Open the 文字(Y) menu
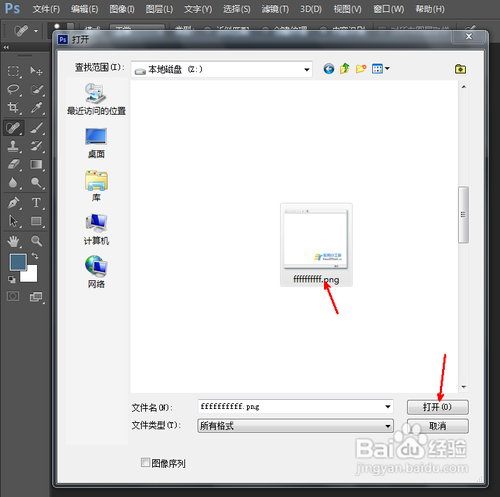Image resolution: width=500 pixels, height=497 pixels. 198,9
